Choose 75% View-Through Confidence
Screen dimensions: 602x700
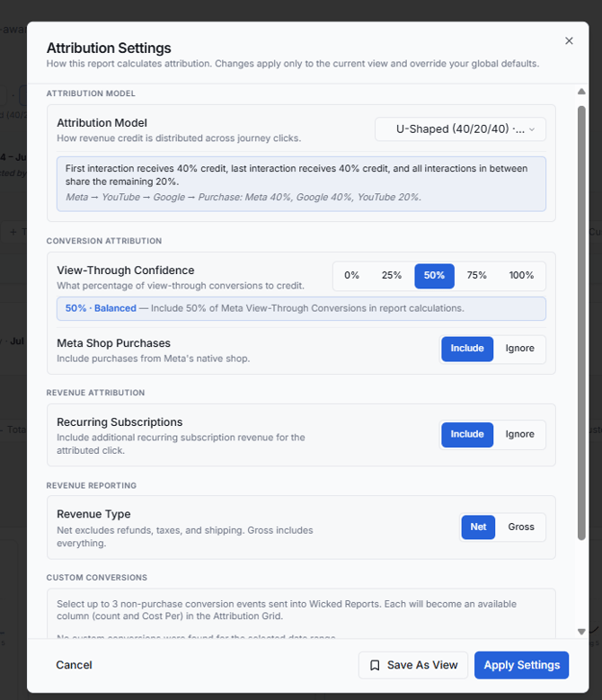[x=476, y=276]
